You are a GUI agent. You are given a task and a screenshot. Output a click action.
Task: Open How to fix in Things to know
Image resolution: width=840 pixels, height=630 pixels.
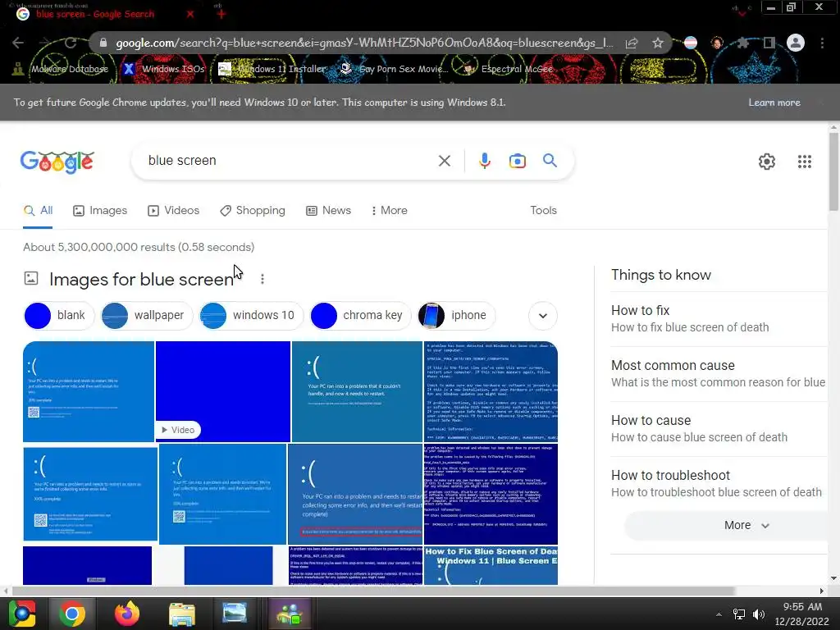click(x=719, y=319)
